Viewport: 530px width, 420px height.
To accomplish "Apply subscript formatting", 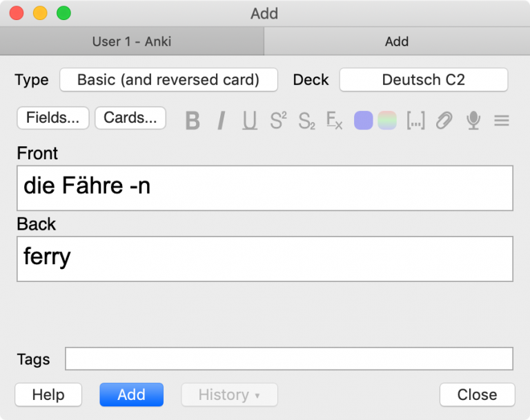I will (x=306, y=121).
